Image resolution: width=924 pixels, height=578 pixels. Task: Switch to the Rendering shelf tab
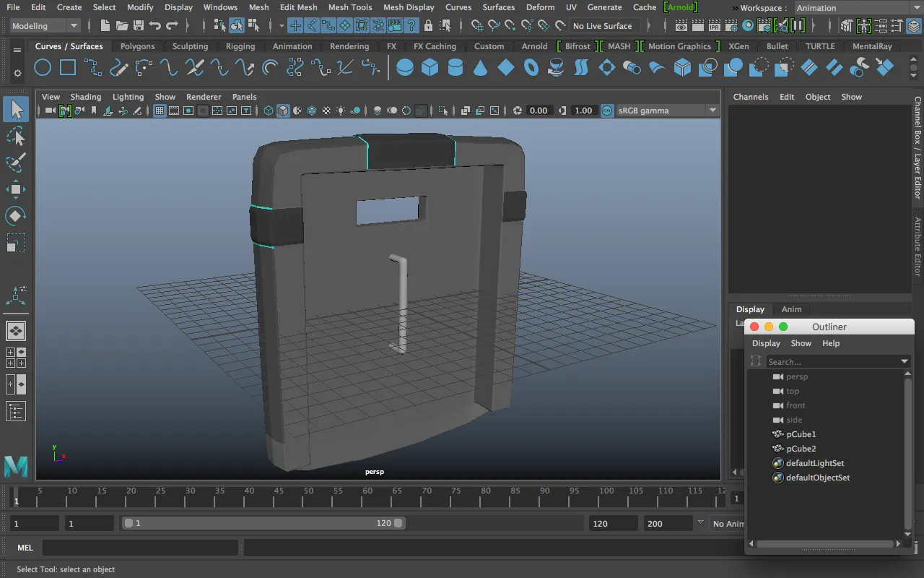pyautogui.click(x=349, y=46)
